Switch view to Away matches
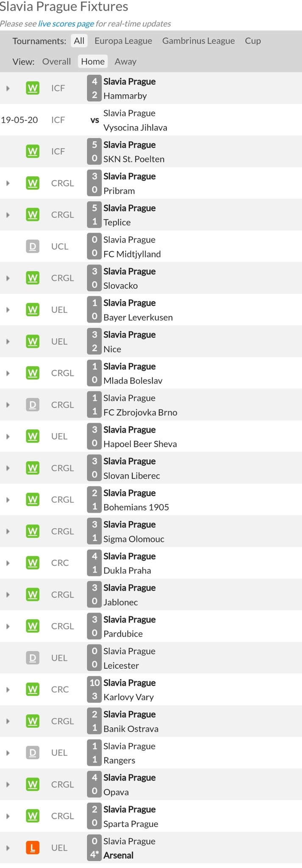This screenshot has width=302, height=868. 125,61
